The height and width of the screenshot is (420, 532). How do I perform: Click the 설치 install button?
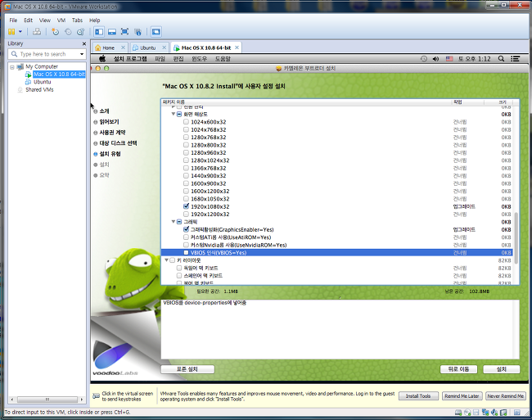pos(502,369)
